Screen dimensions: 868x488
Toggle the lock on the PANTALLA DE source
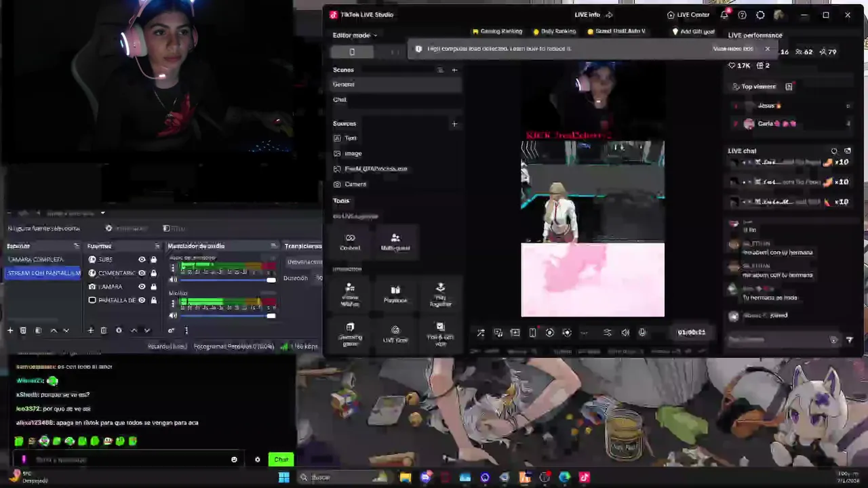pyautogui.click(x=153, y=300)
